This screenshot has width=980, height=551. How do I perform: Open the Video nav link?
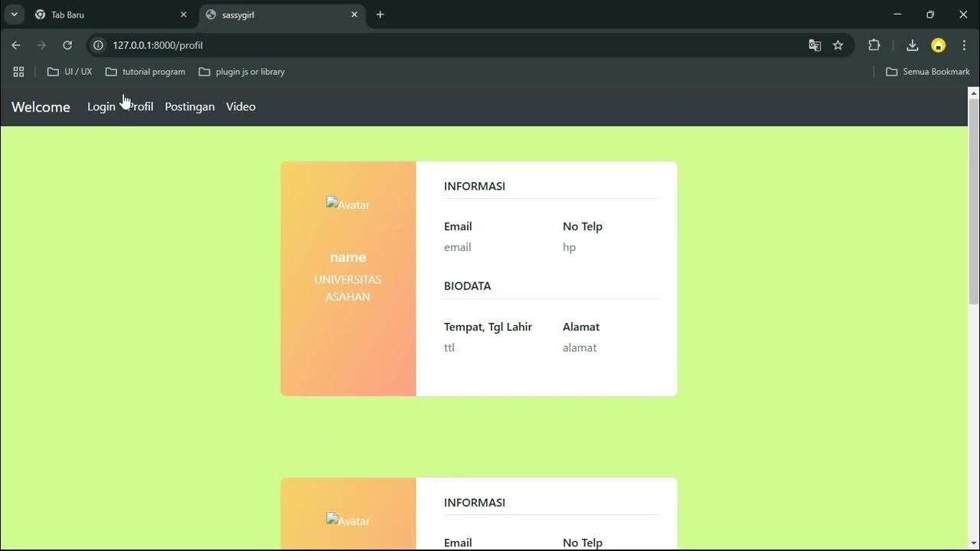[x=240, y=107]
